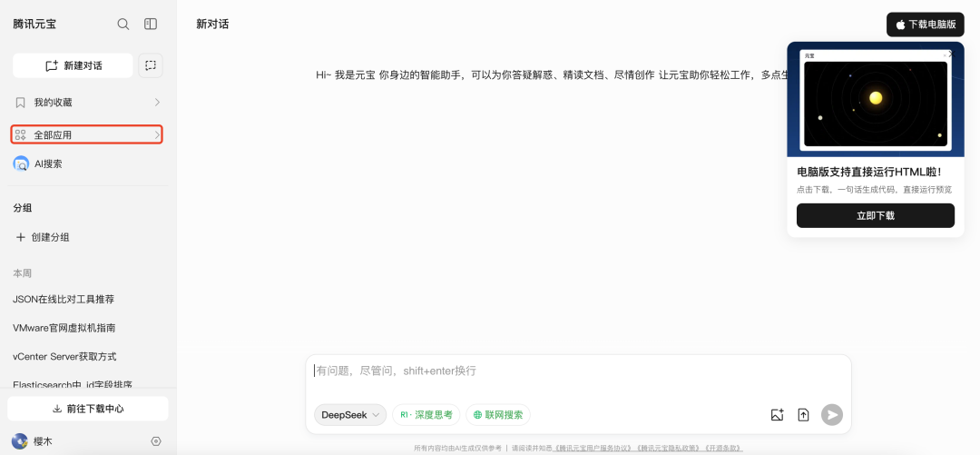Click the 腾讯元宝 title in sidebar

pos(35,25)
